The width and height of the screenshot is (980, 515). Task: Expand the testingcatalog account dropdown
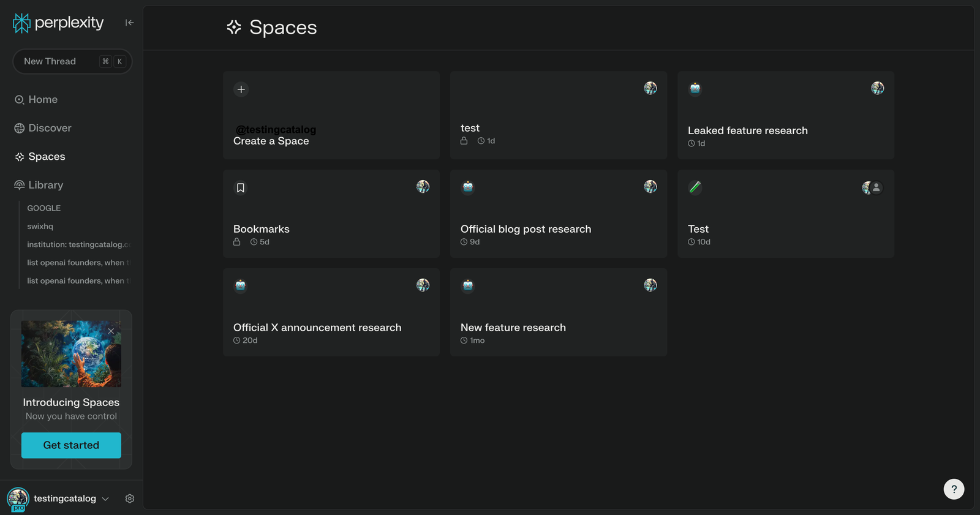pos(105,498)
